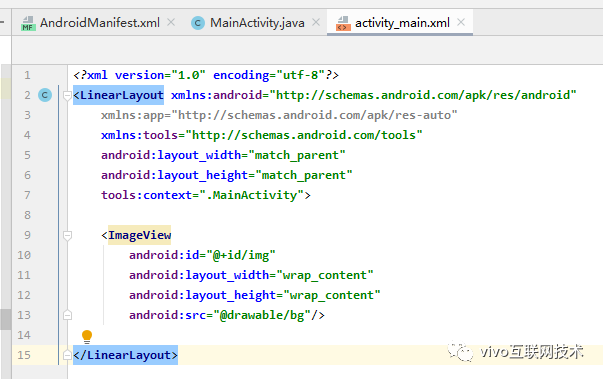The width and height of the screenshot is (603, 379).
Task: Click fold end marker beside closing LinearLayout
Action: pyautogui.click(x=67, y=355)
